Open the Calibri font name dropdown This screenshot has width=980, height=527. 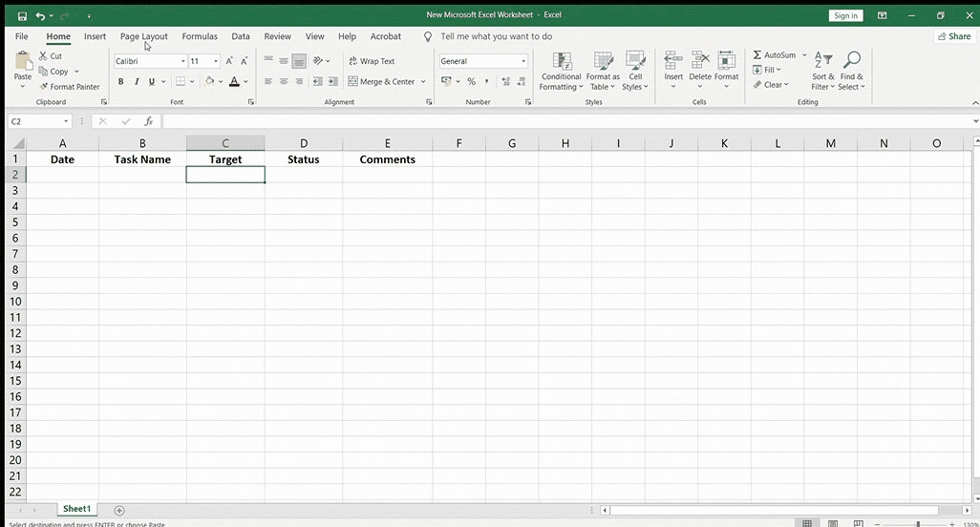[182, 61]
